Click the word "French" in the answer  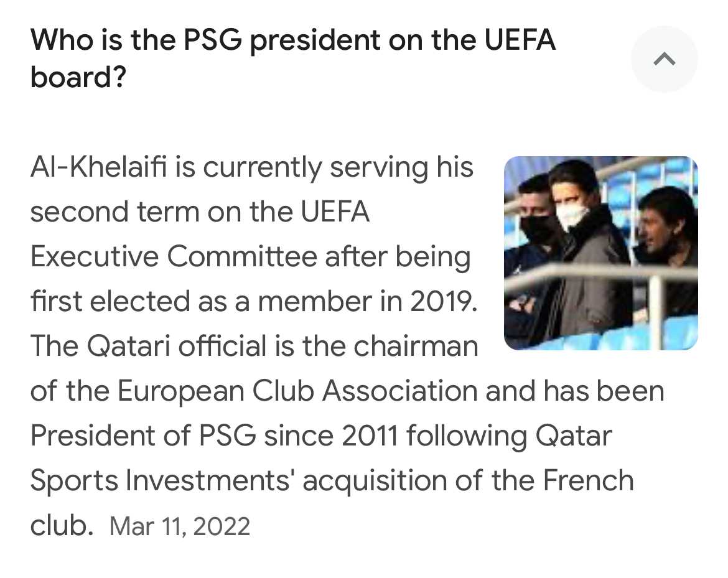pyautogui.click(x=588, y=480)
